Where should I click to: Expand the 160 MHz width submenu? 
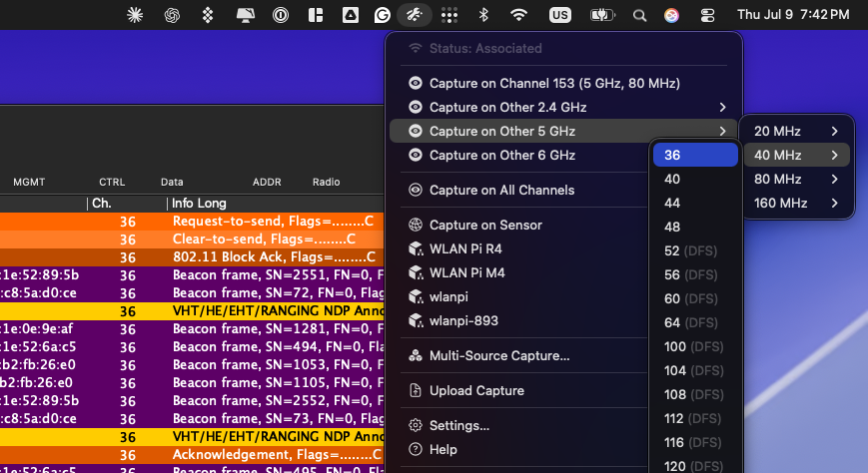tap(797, 203)
